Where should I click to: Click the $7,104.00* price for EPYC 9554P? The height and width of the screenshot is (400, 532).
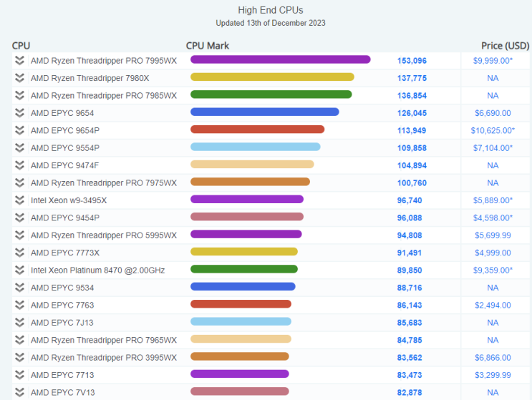click(x=493, y=148)
